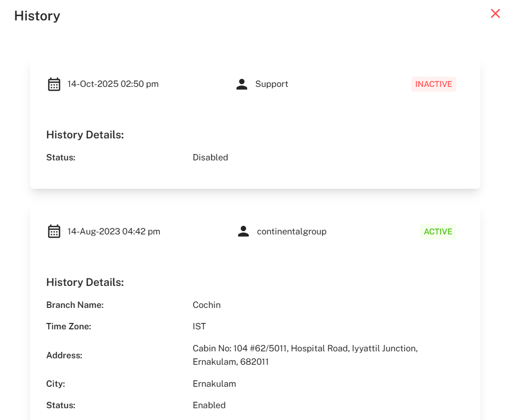Select the green ACTIVE status badge

point(438,232)
